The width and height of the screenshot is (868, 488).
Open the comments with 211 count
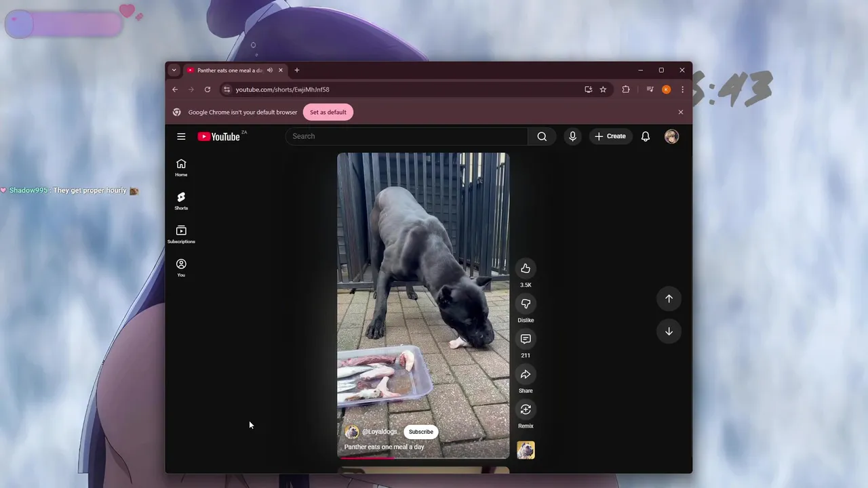[x=526, y=339]
